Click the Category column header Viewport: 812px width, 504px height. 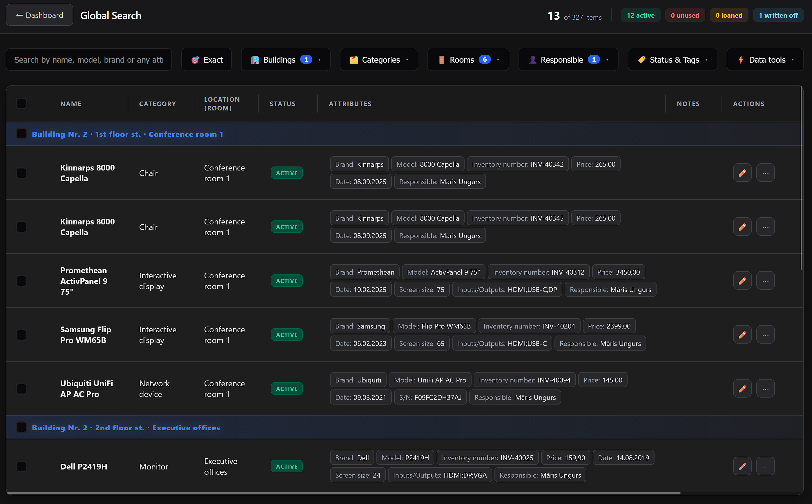[157, 104]
